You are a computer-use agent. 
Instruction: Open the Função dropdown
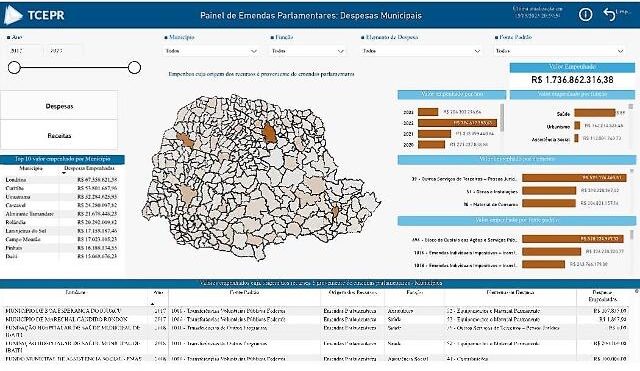[308, 51]
